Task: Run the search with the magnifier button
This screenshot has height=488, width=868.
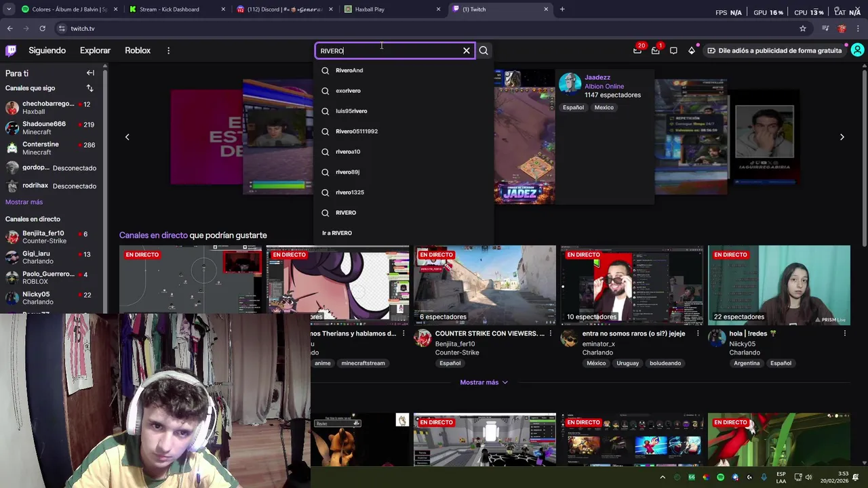Action: coord(484,51)
